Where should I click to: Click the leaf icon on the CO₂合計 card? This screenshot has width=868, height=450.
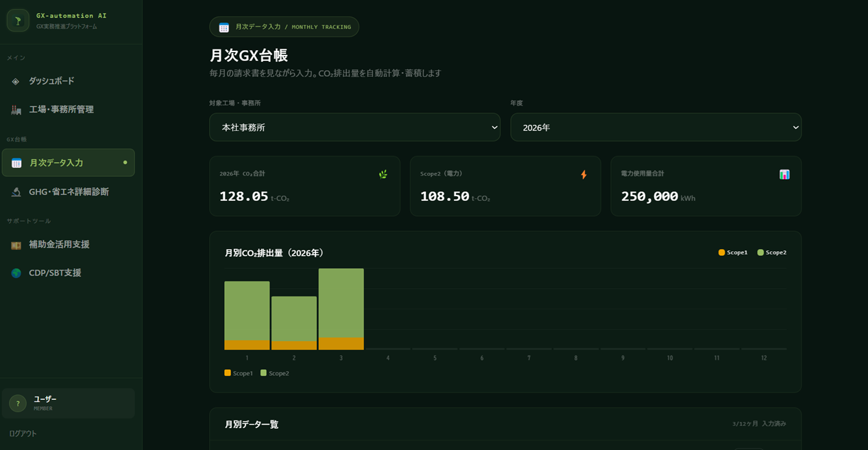383,174
